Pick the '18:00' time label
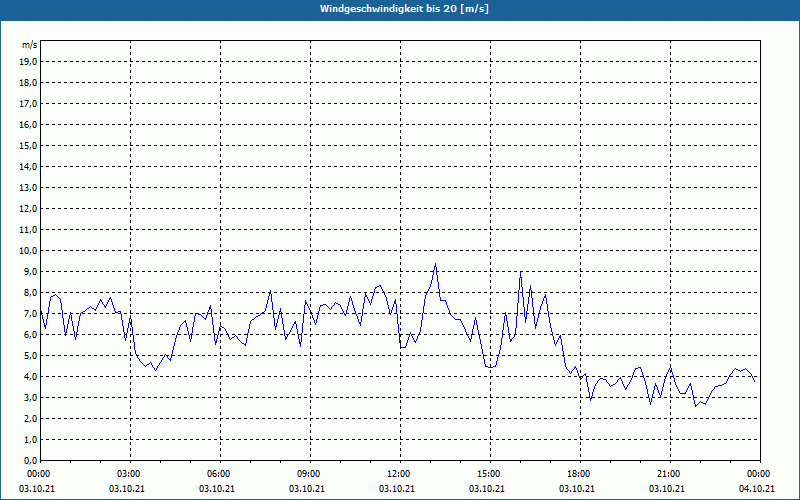 [x=580, y=474]
